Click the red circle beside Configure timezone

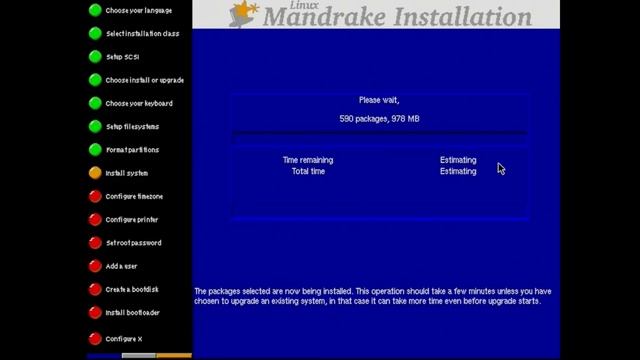coord(95,196)
